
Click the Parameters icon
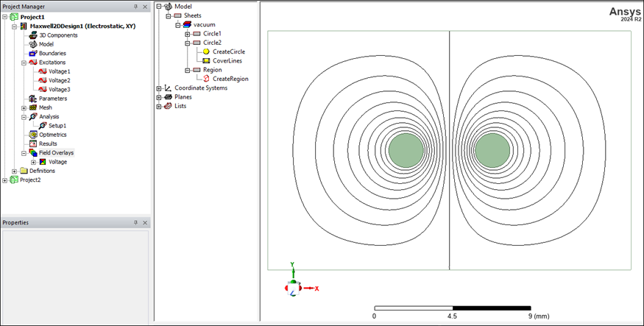tap(33, 99)
